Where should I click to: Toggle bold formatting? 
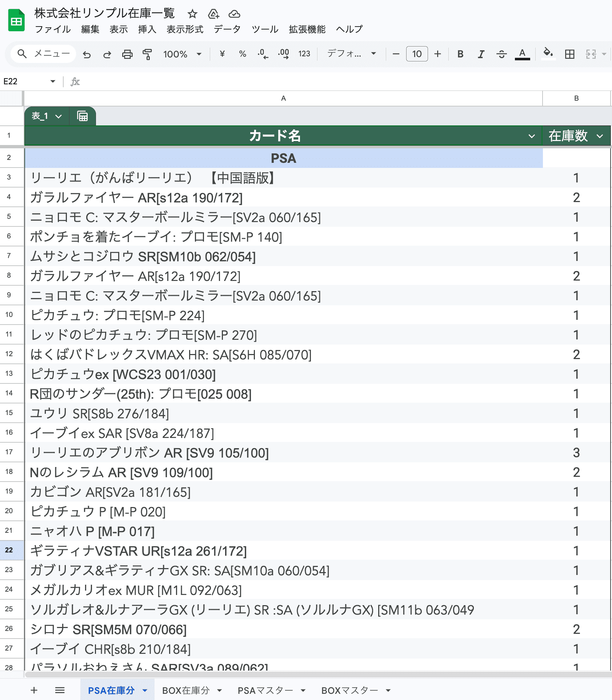point(460,54)
